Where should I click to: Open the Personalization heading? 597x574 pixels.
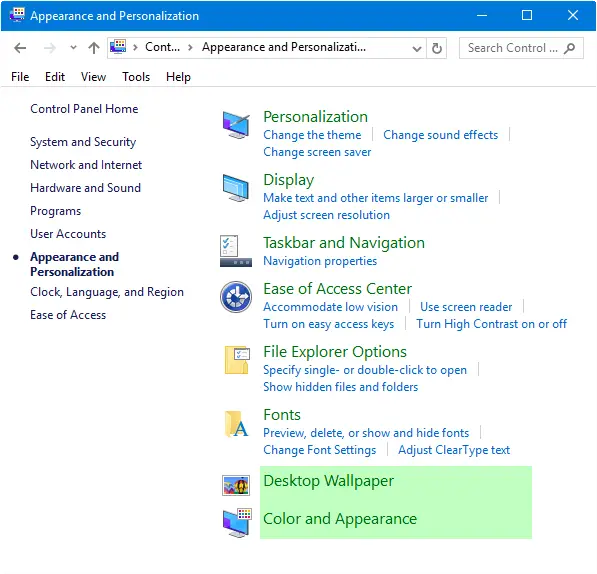point(316,116)
